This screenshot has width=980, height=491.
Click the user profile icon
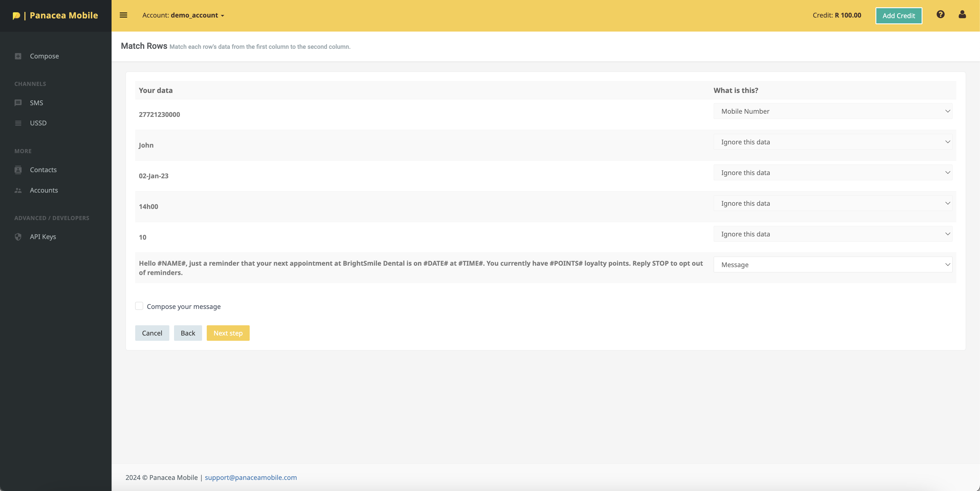click(x=962, y=14)
